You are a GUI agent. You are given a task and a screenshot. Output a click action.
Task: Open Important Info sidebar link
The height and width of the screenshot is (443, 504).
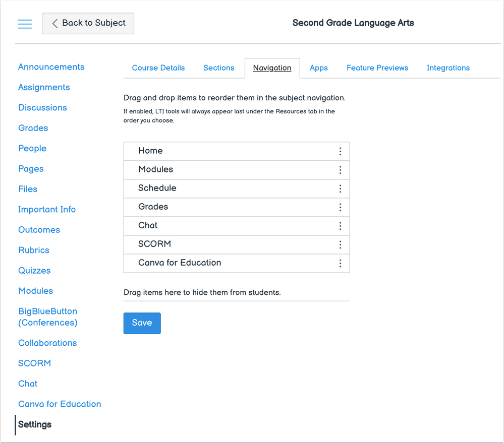pos(47,209)
